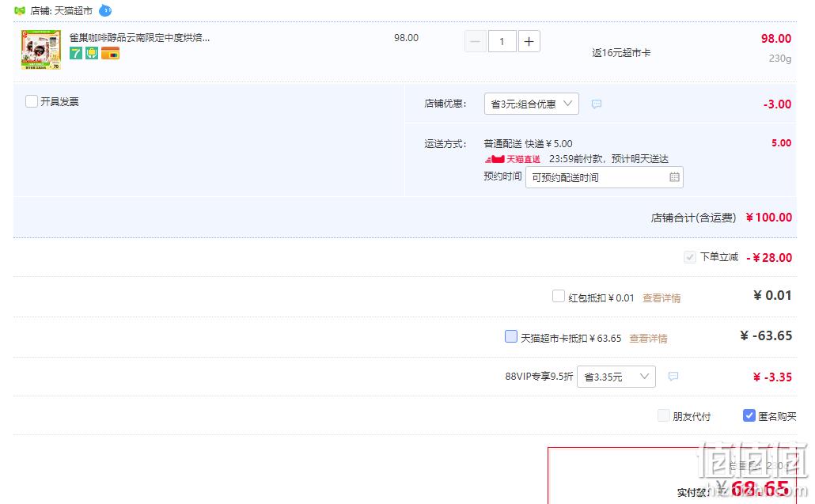Click the 预约时间 label

pos(502,176)
